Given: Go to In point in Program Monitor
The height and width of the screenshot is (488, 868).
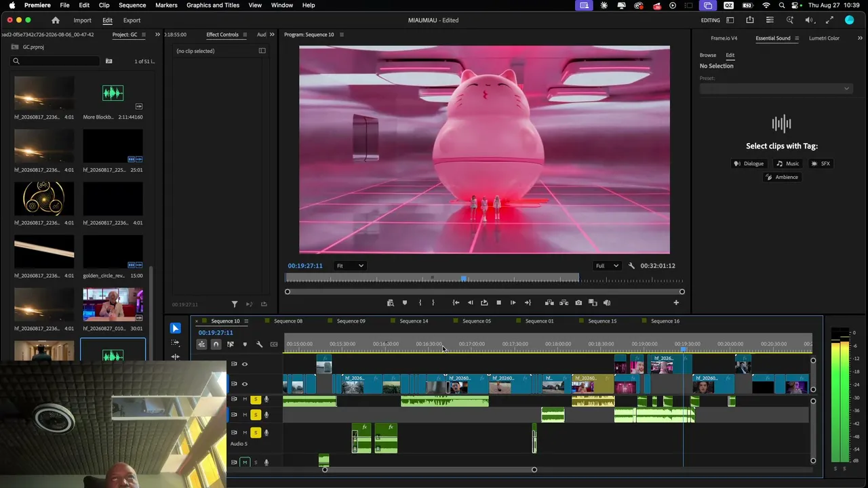Looking at the screenshot, I should click(x=456, y=303).
